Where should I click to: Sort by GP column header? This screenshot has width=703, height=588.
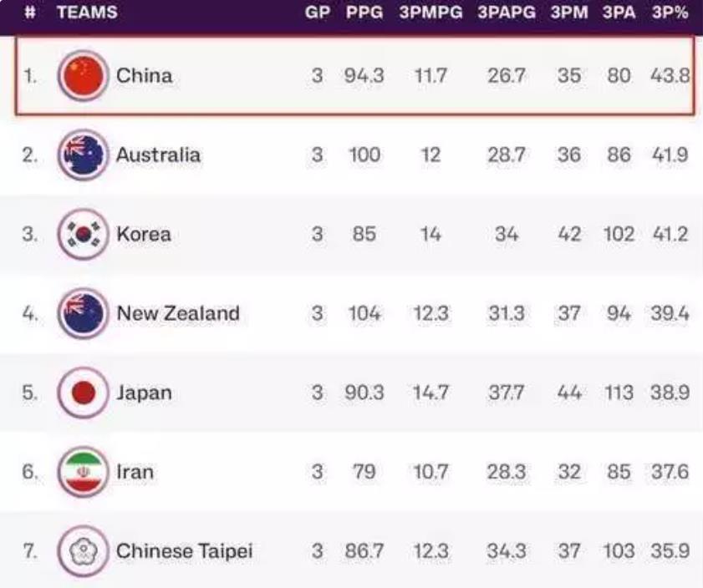pyautogui.click(x=318, y=12)
